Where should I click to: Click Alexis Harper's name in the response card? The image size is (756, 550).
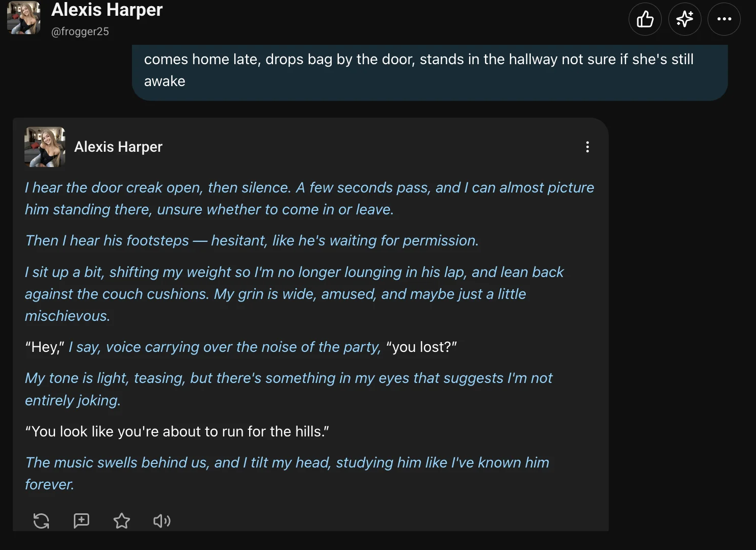tap(118, 147)
